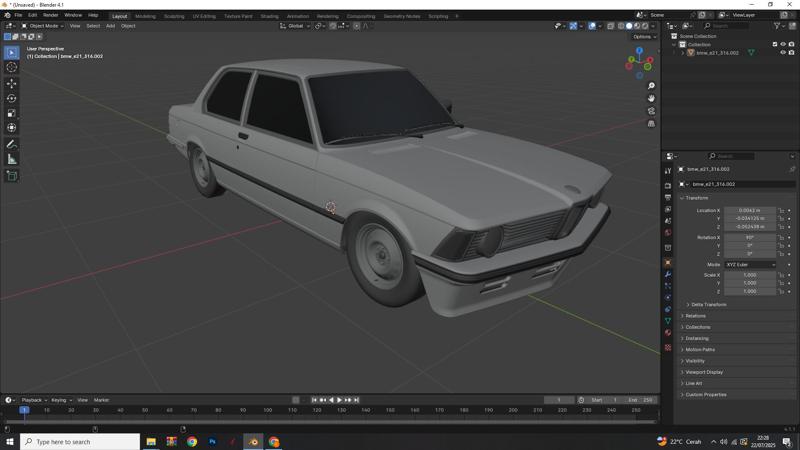Switch perspective/orthographic with the grid icon
The image size is (800, 450).
point(651,123)
